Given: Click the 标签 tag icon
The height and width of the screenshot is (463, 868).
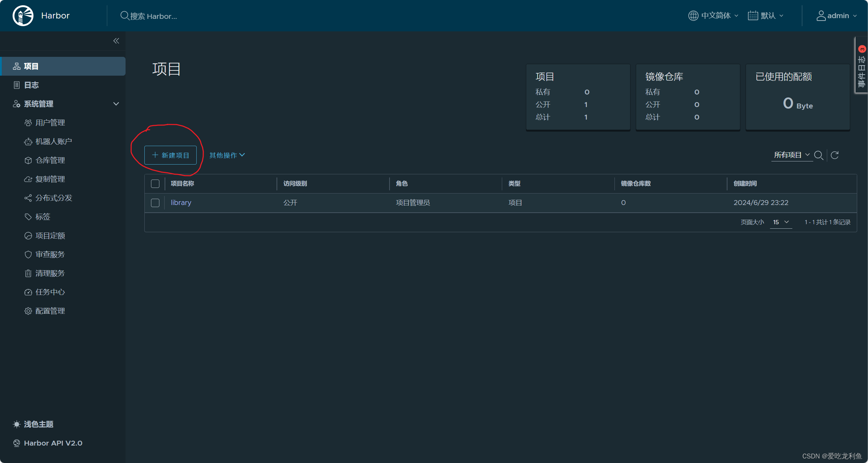Looking at the screenshot, I should tap(28, 217).
